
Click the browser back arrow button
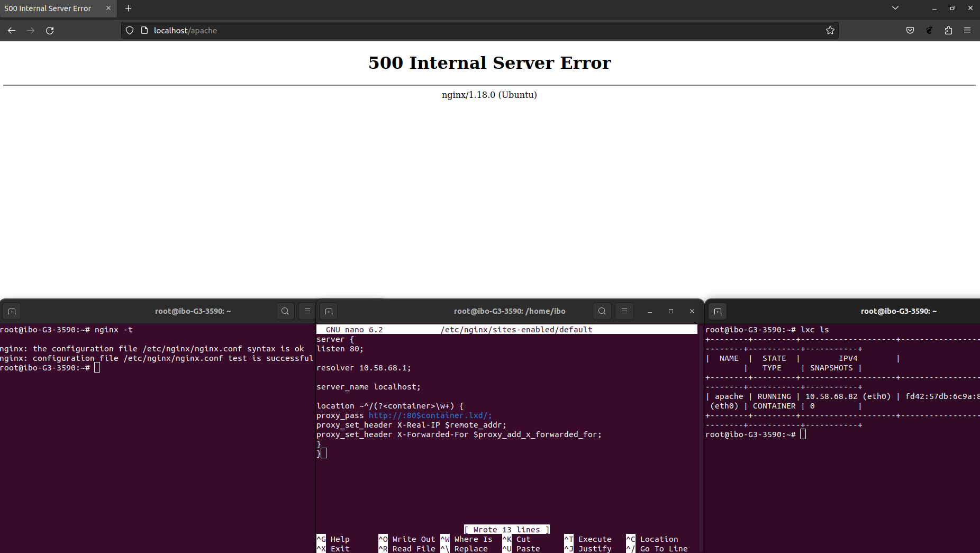click(x=12, y=31)
